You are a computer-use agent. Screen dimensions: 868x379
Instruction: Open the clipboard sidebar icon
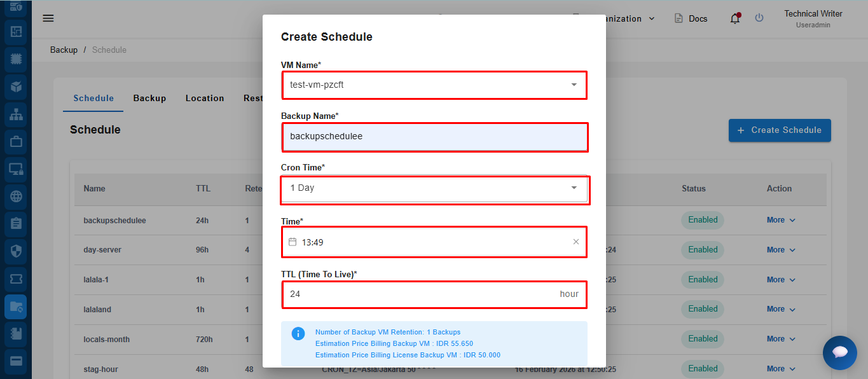[x=16, y=223]
